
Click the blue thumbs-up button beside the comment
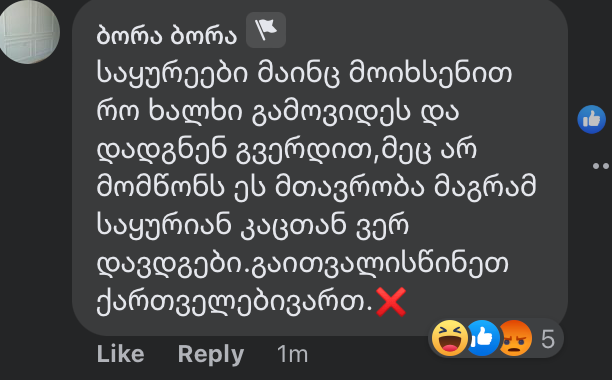pos(591,119)
